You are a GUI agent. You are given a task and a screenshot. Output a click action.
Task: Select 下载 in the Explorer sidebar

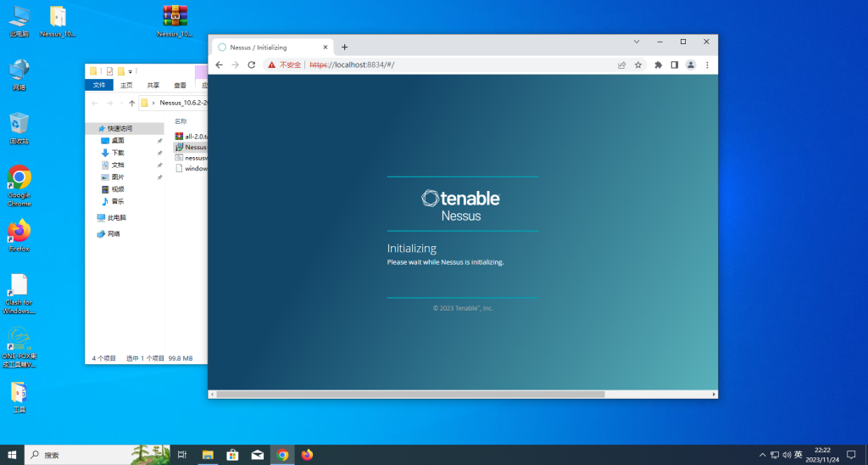(118, 153)
